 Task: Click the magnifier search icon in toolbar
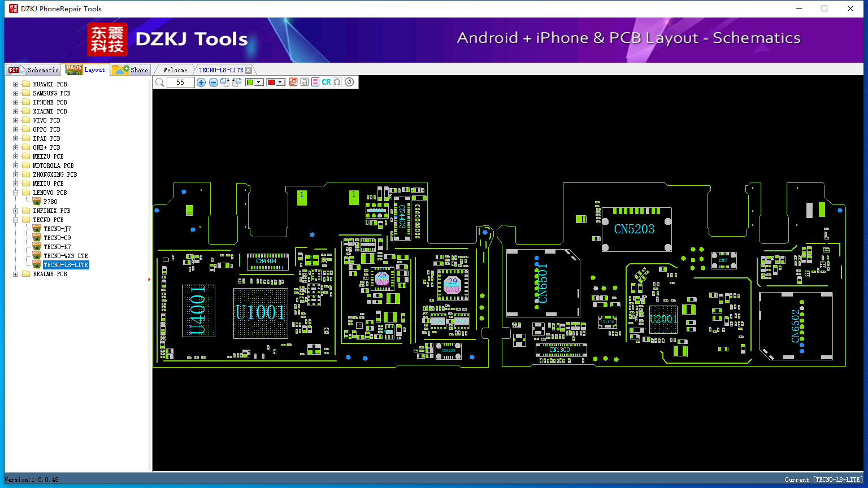(160, 82)
